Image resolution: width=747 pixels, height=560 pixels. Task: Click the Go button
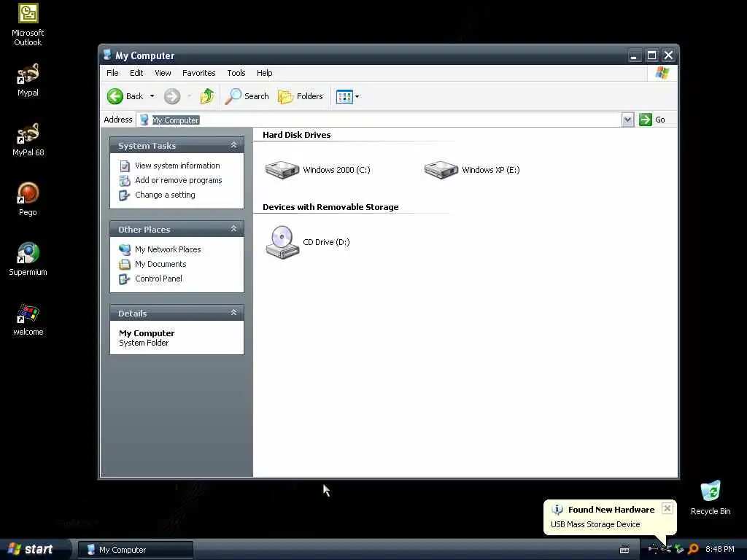[652, 120]
